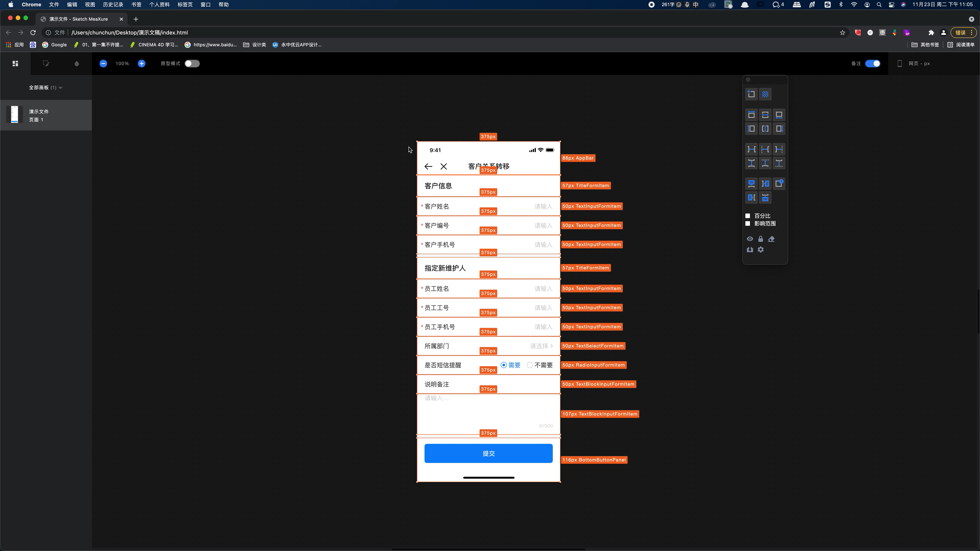This screenshot has width=980, height=551.
Task: Add properties label to the right of layer
Action: (x=765, y=184)
